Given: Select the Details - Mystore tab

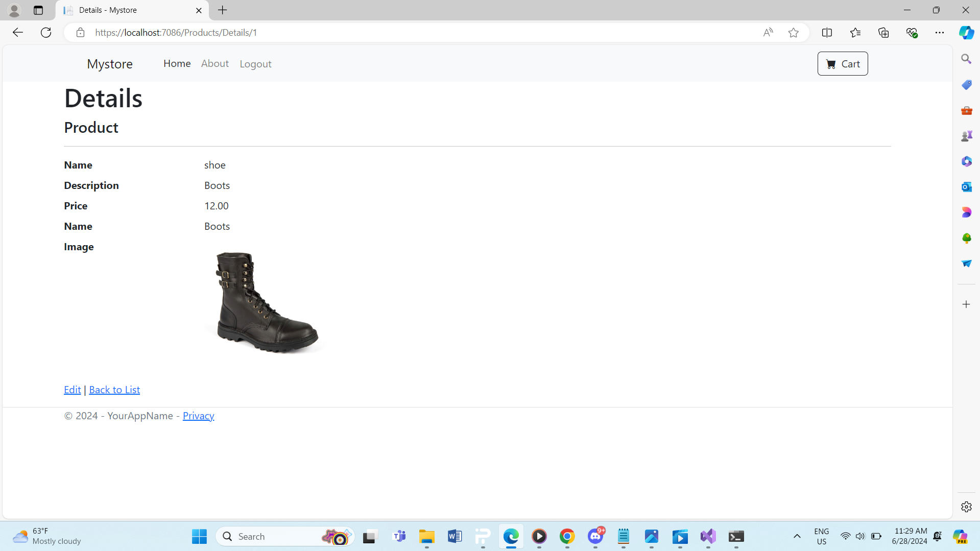Looking at the screenshot, I should (132, 10).
